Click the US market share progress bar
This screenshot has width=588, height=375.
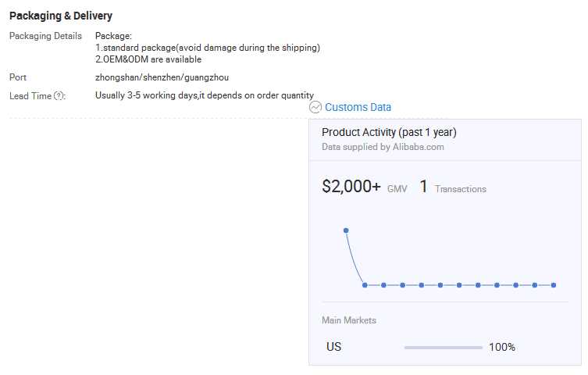(x=443, y=347)
